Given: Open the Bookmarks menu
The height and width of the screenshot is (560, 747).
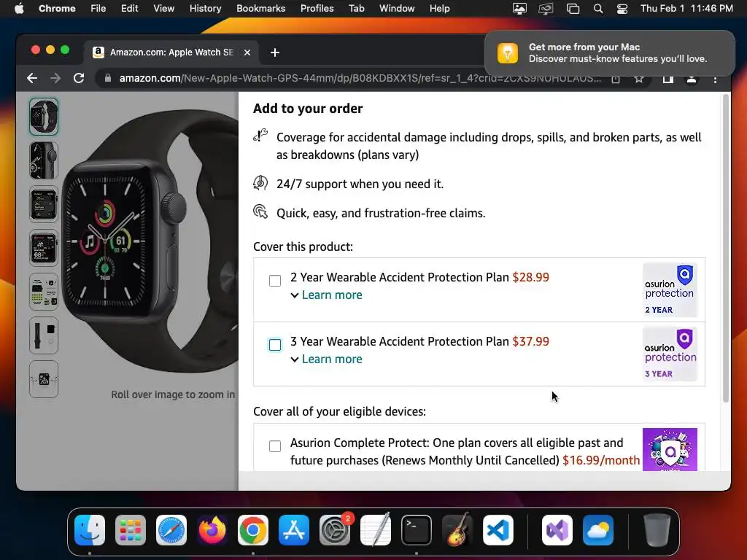Looking at the screenshot, I should tap(260, 9).
